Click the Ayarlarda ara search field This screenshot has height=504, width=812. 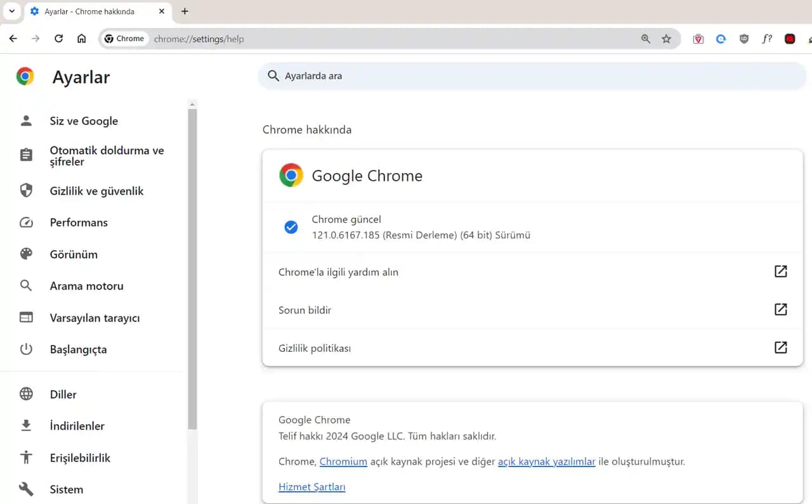coord(532,75)
